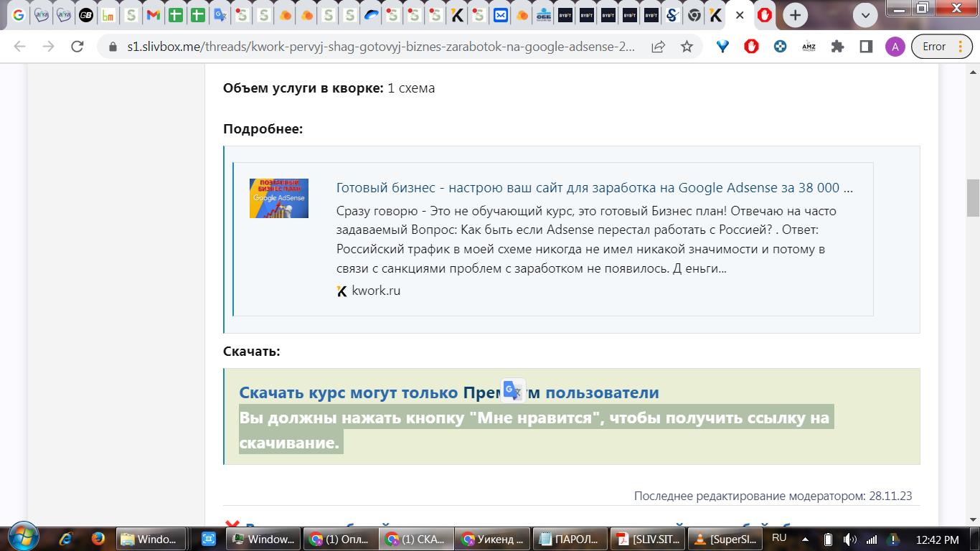Open the Extensions puzzle piece menu
980x551 pixels.
coord(837,47)
